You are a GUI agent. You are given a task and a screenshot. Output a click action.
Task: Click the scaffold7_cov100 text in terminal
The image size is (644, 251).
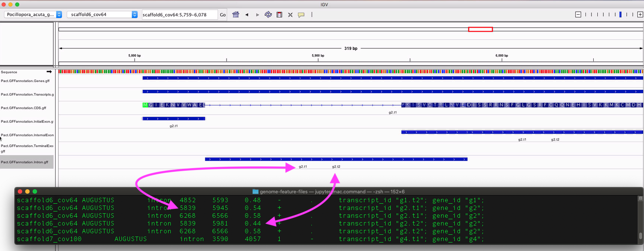[x=49, y=239]
